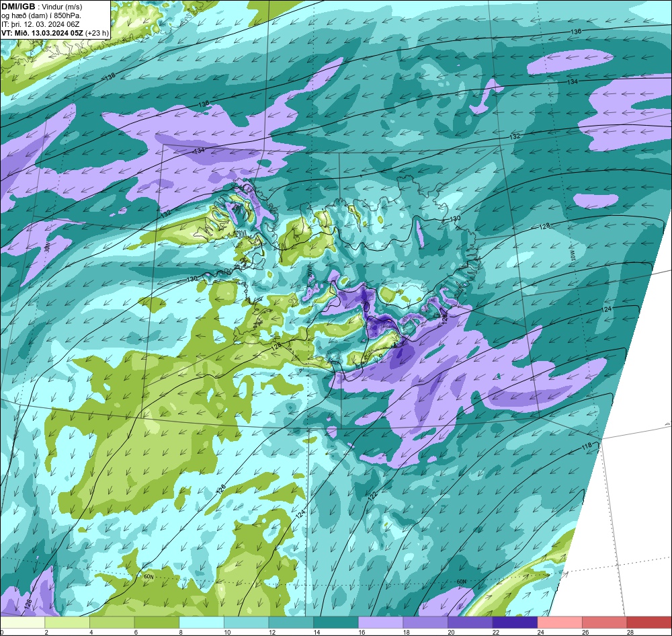Click the 138 contour height label
Screen dimensions: 672x636
[x=110, y=77]
